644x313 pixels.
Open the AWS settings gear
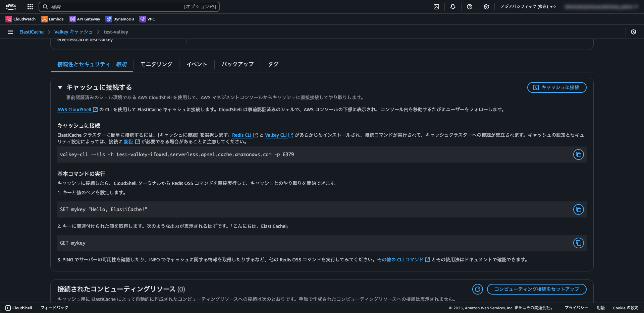coord(486,7)
